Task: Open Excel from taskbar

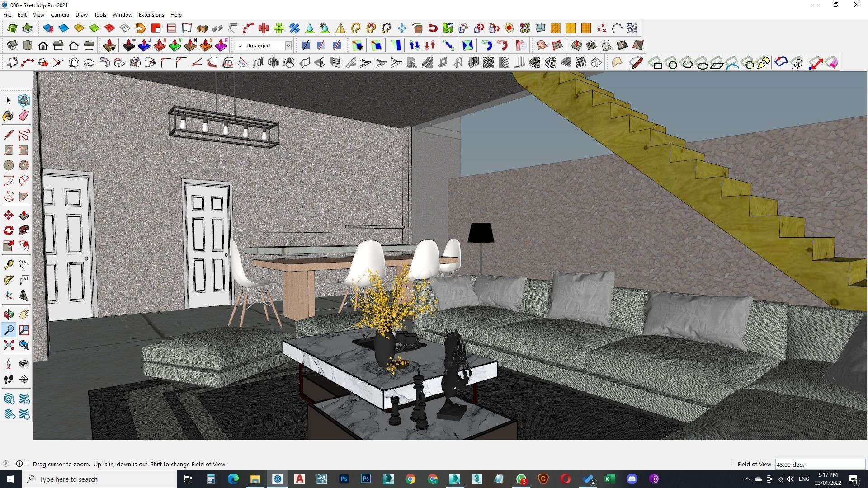Action: click(609, 479)
